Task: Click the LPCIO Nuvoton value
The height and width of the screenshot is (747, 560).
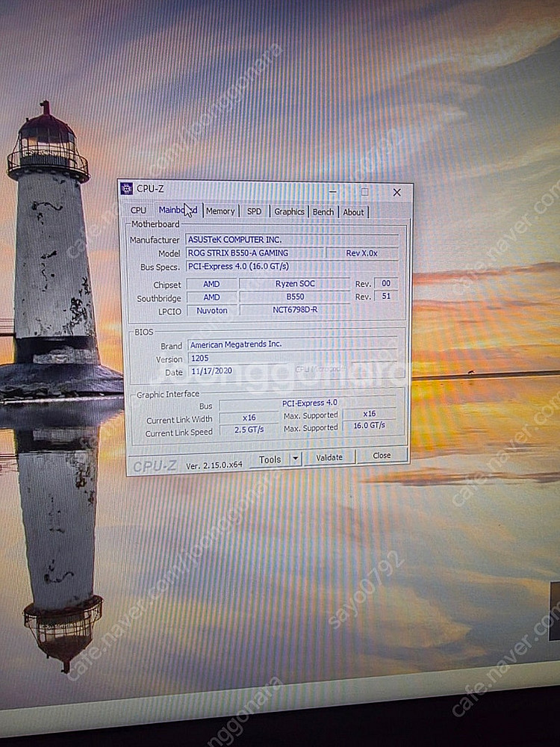Action: click(212, 310)
